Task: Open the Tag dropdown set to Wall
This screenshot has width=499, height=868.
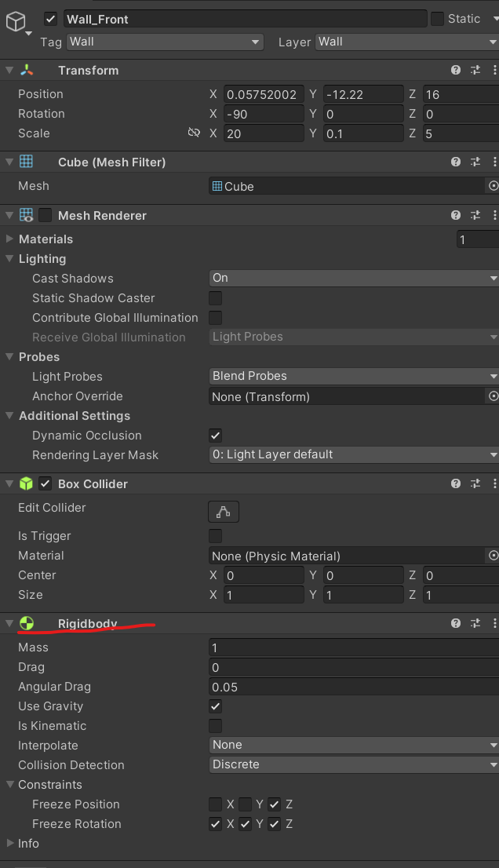Action: pos(164,42)
